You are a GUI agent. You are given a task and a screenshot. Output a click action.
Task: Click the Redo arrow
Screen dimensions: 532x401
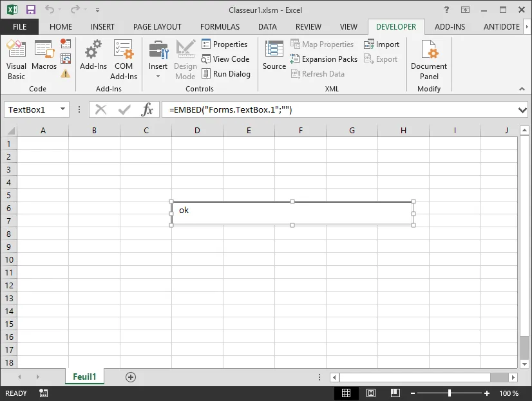75,10
